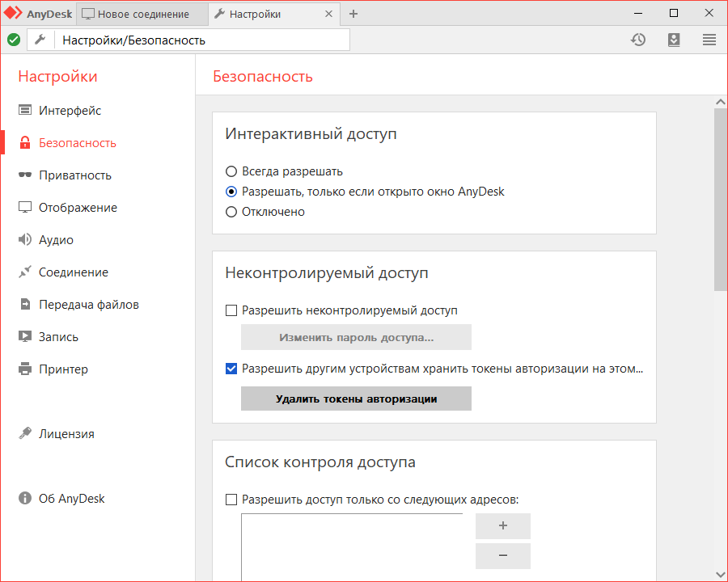This screenshot has width=728, height=582.
Task: Click plus button to add address
Action: click(503, 526)
